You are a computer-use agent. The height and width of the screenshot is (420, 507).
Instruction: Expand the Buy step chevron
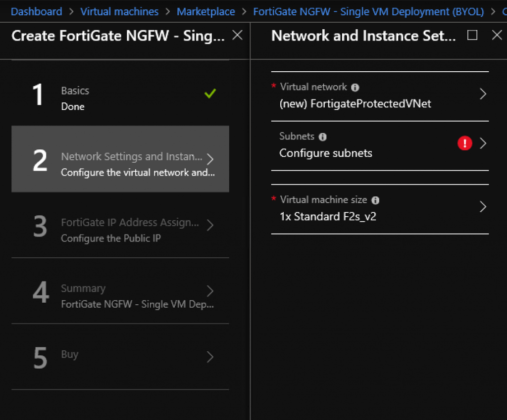pos(210,357)
